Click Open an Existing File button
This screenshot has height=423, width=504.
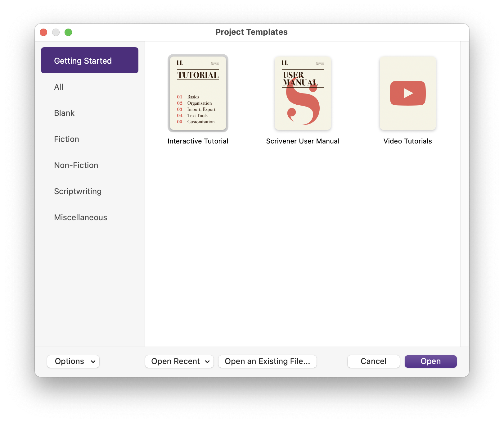coord(267,362)
